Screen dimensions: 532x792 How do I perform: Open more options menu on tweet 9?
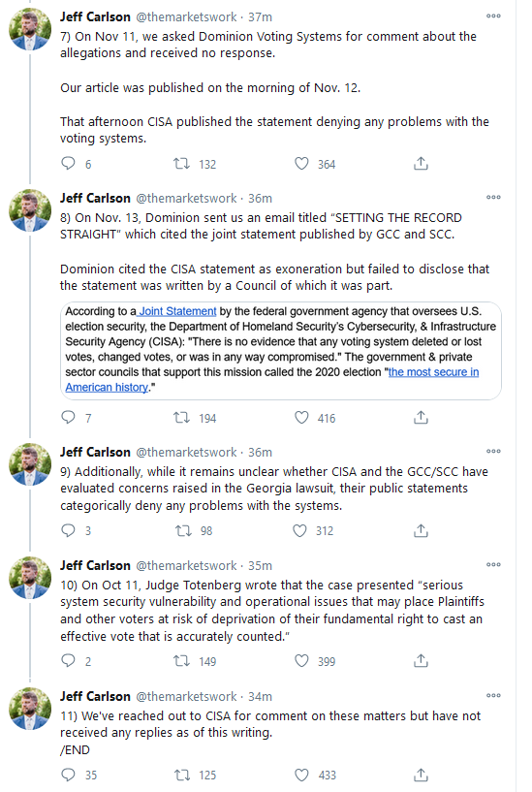[x=493, y=451]
